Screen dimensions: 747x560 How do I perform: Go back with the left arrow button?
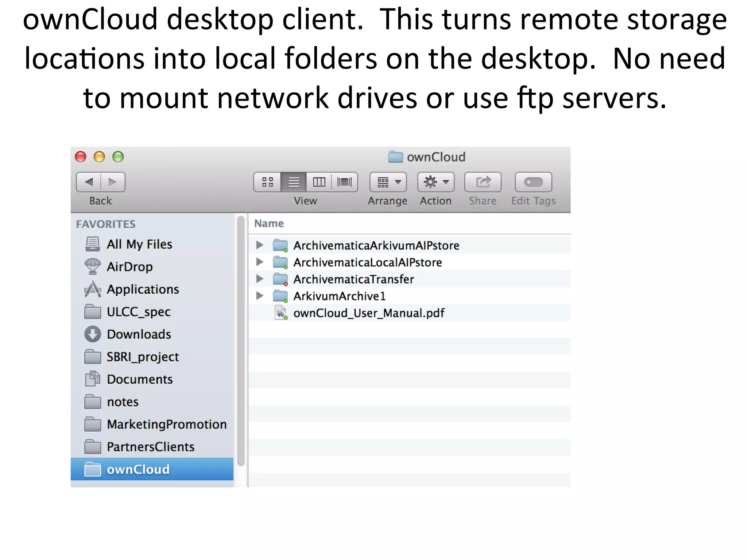pos(89,182)
